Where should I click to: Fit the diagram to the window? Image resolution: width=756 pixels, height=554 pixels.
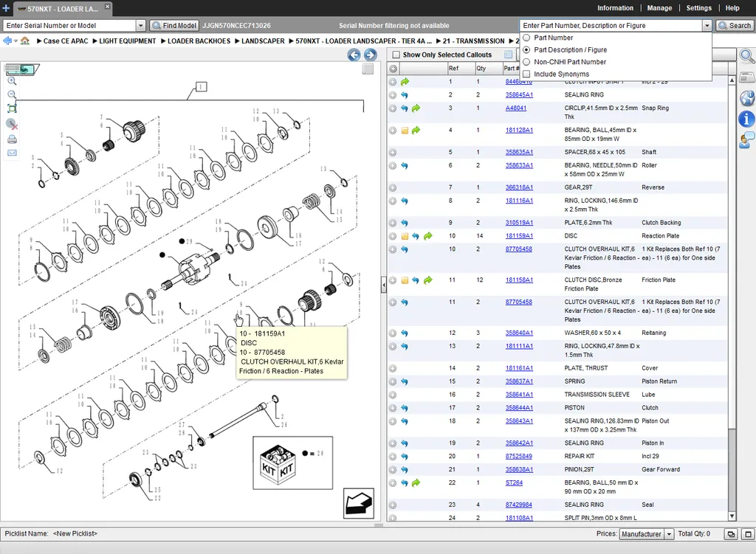[x=12, y=108]
